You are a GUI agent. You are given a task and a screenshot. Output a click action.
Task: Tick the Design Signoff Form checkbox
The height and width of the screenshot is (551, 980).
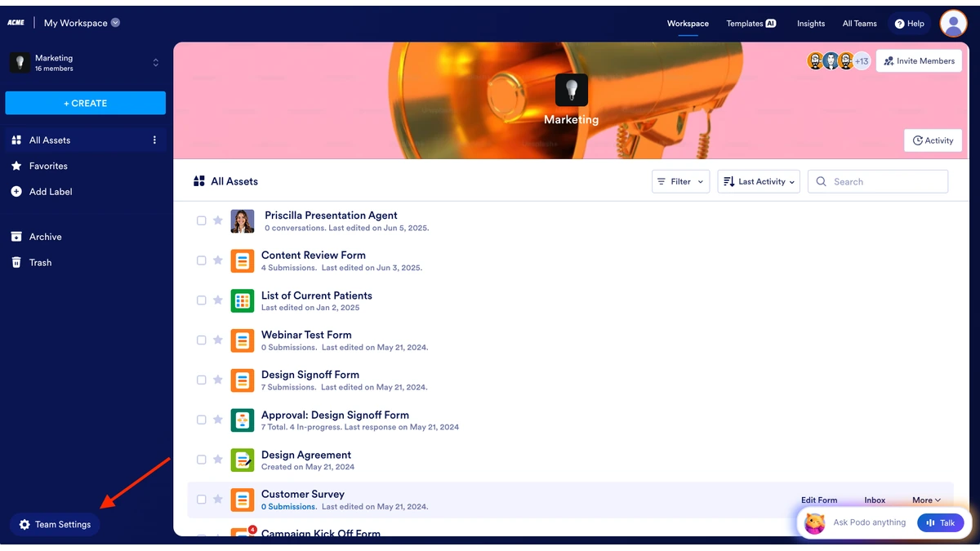[202, 380]
